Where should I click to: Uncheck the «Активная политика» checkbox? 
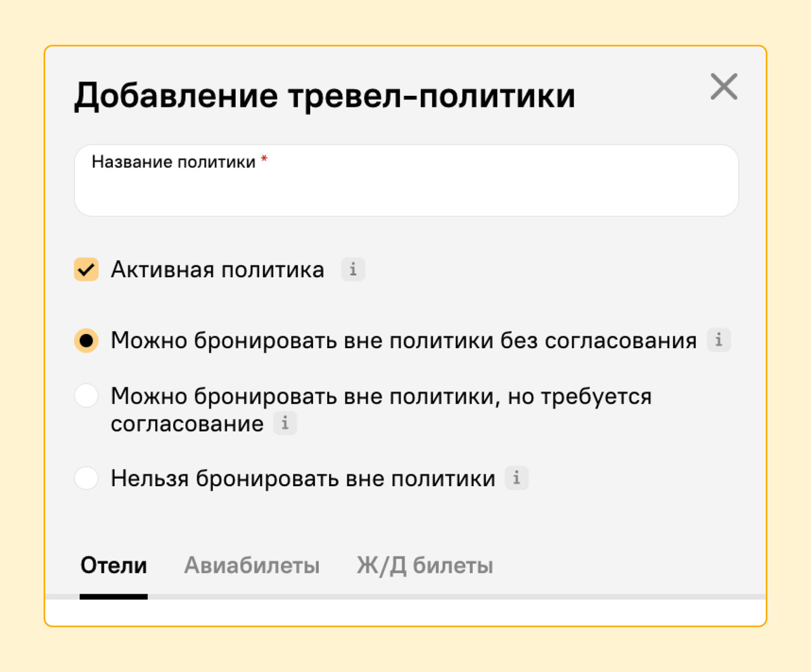pos(86,269)
